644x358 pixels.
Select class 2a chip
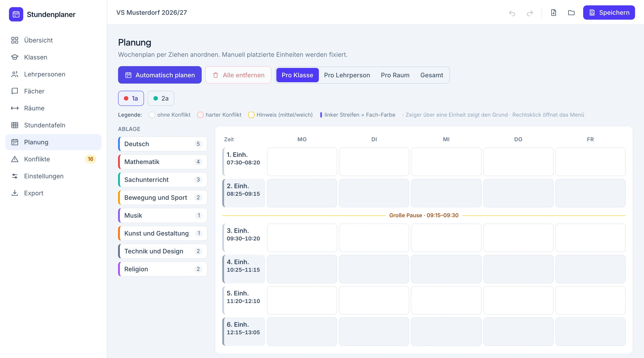[161, 98]
